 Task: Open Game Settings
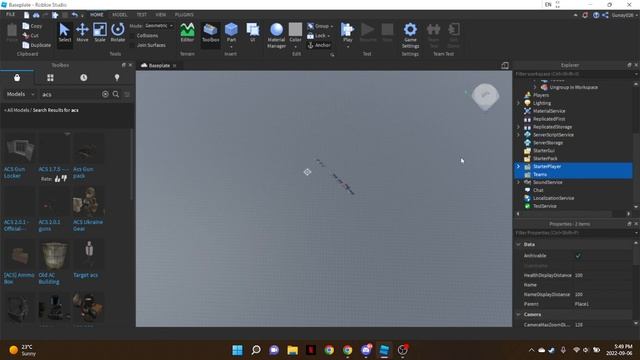(410, 35)
